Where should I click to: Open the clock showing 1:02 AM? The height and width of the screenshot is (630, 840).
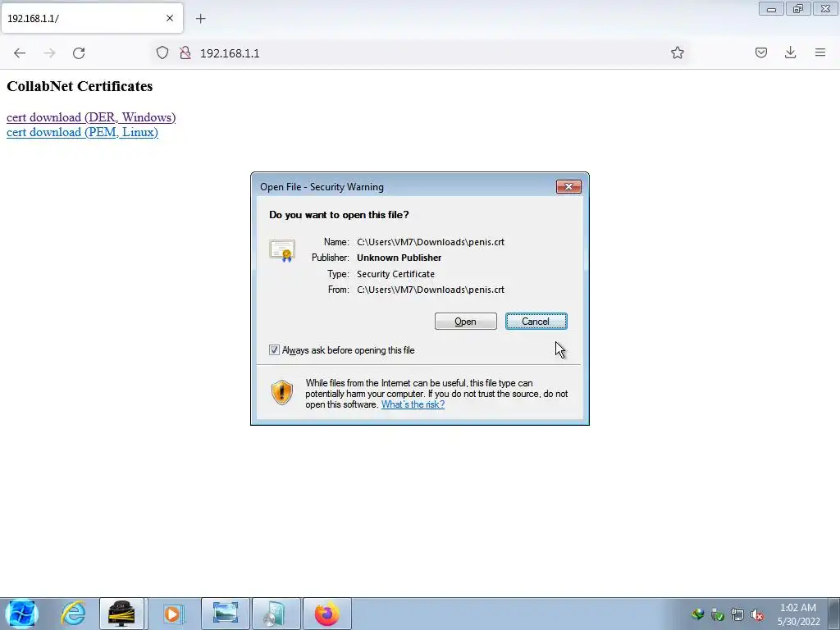(798, 614)
